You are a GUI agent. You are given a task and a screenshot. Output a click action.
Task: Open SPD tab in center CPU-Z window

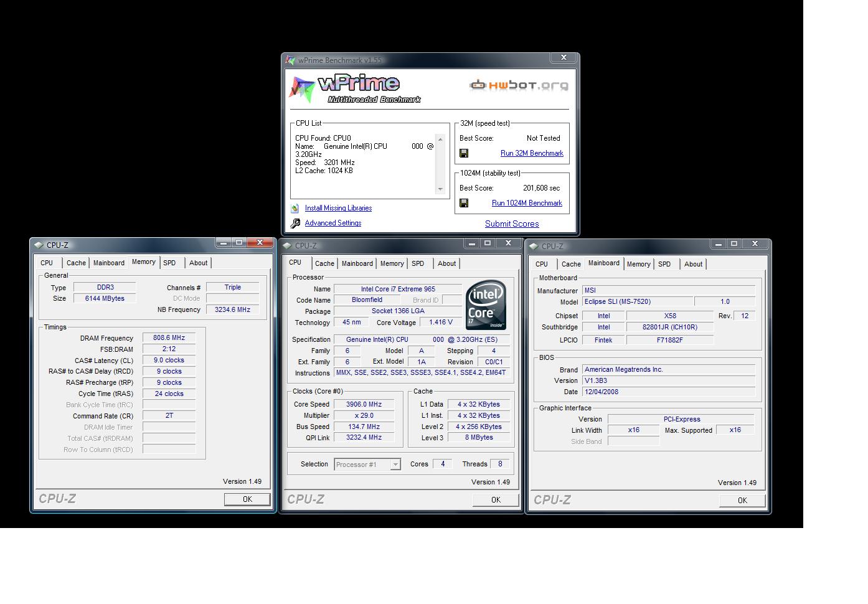(418, 263)
